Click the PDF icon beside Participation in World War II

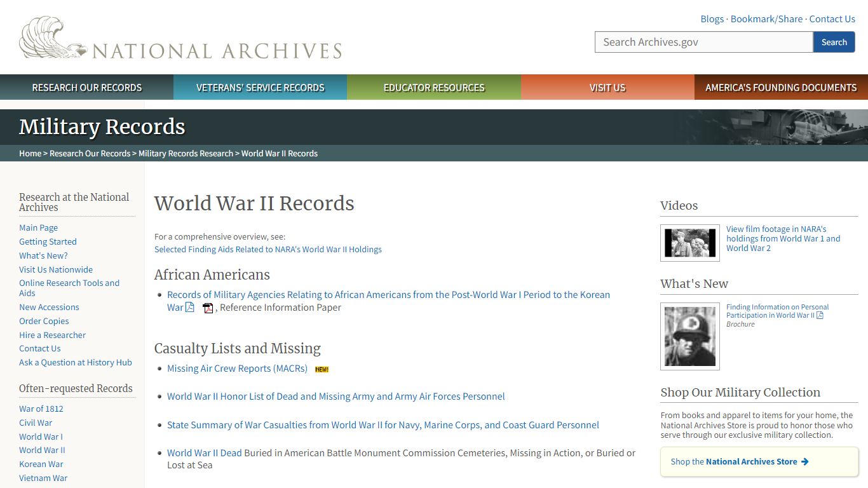820,316
